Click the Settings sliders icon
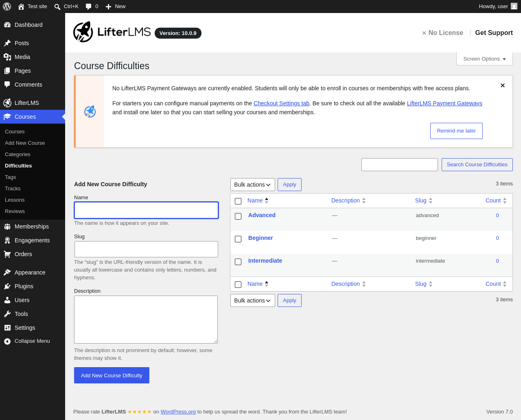 pyautogui.click(x=7, y=328)
